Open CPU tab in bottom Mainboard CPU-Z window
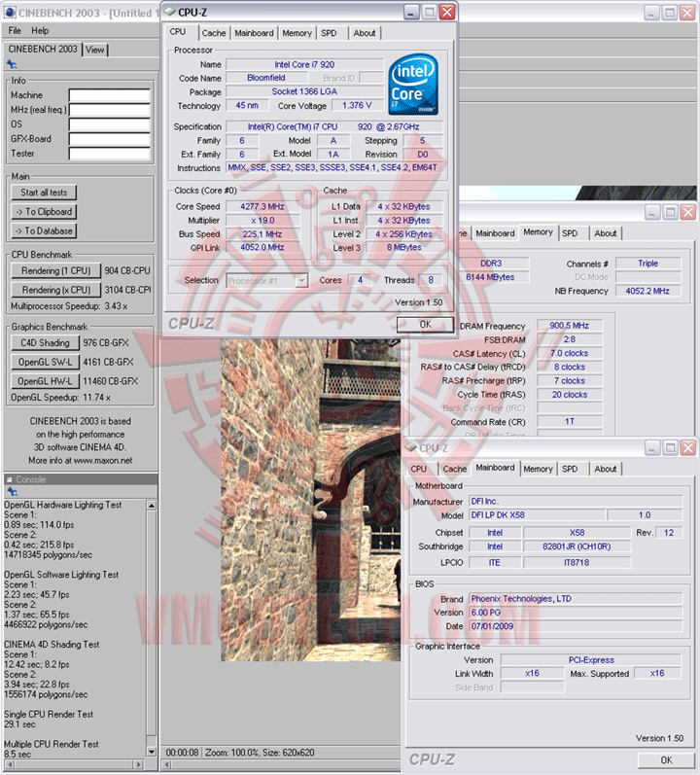The image size is (700, 775). pyautogui.click(x=418, y=469)
